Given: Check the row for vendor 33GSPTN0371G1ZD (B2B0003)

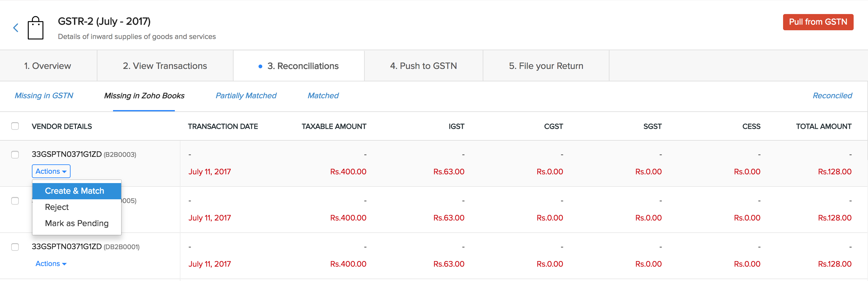Looking at the screenshot, I should (15, 155).
